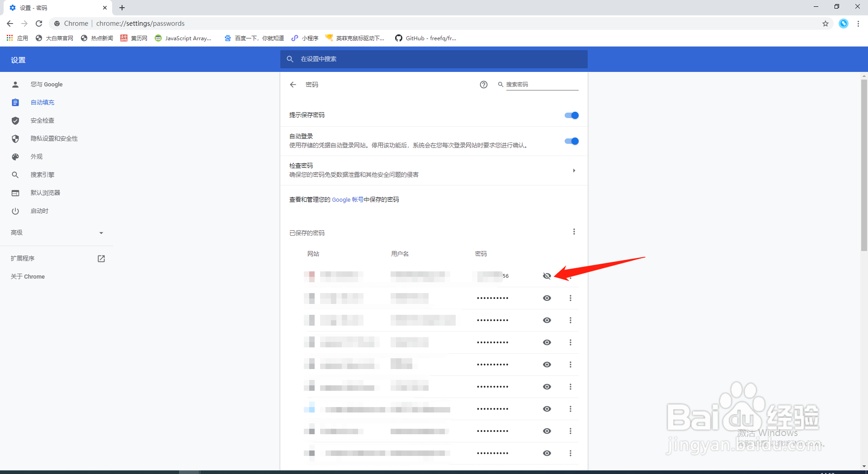Image resolution: width=868 pixels, height=474 pixels.
Task: Click the browser forward arrow
Action: [x=24, y=24]
